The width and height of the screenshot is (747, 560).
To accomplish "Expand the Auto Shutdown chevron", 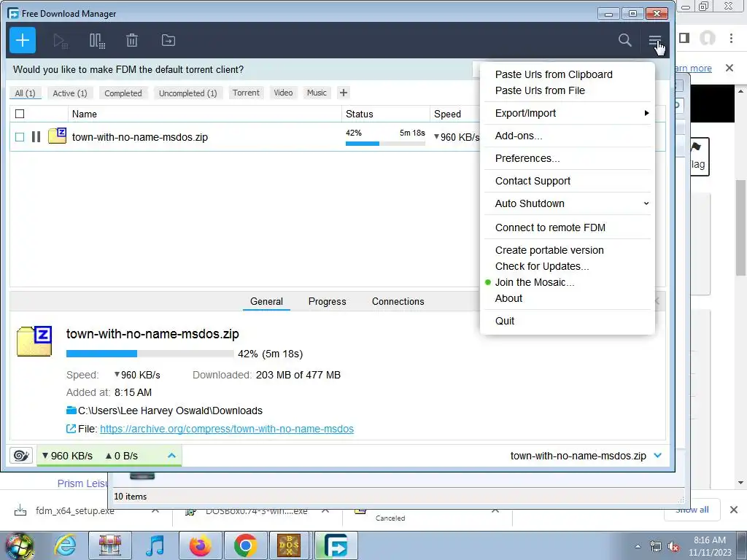I will point(646,203).
